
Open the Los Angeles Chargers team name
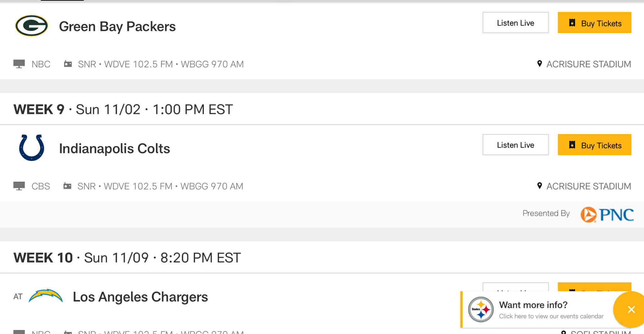(140, 297)
